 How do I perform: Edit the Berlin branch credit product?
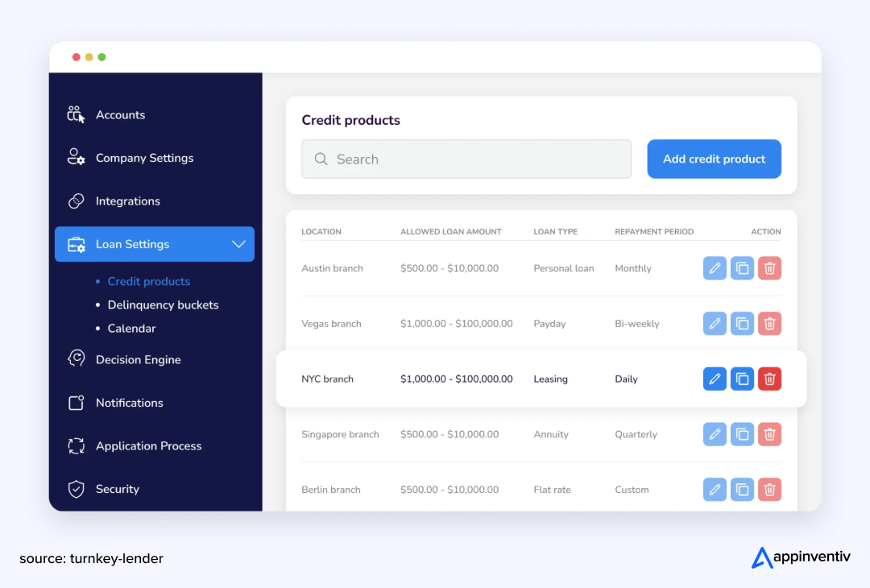pyautogui.click(x=714, y=490)
